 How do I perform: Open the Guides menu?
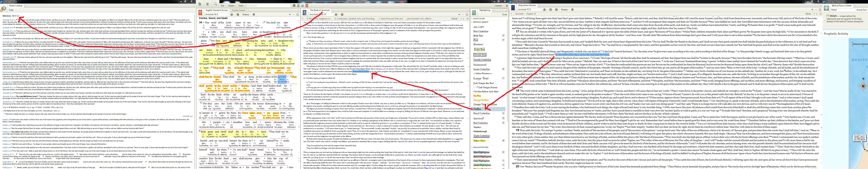click(232, 6)
